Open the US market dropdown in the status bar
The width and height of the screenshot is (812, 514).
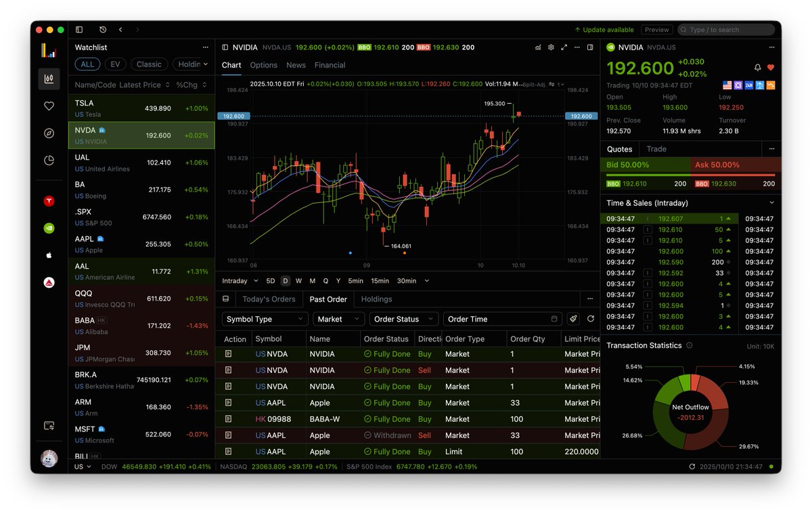click(83, 467)
